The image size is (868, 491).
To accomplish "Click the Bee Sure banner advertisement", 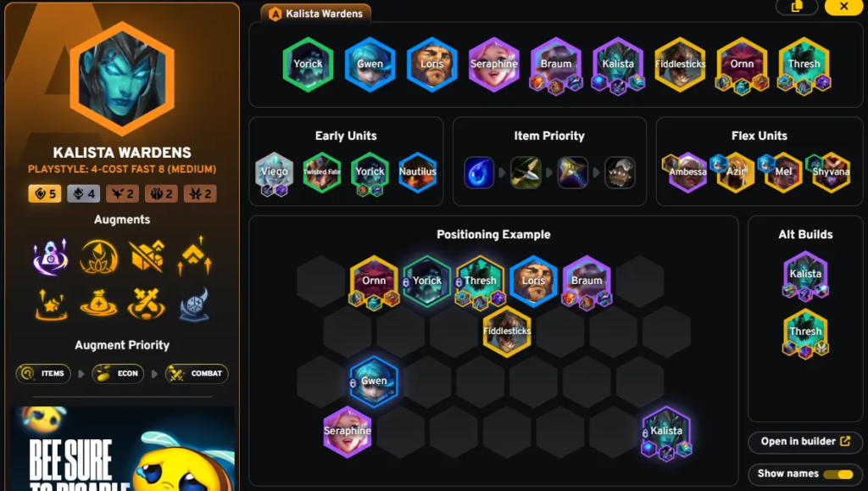I will [x=122, y=449].
